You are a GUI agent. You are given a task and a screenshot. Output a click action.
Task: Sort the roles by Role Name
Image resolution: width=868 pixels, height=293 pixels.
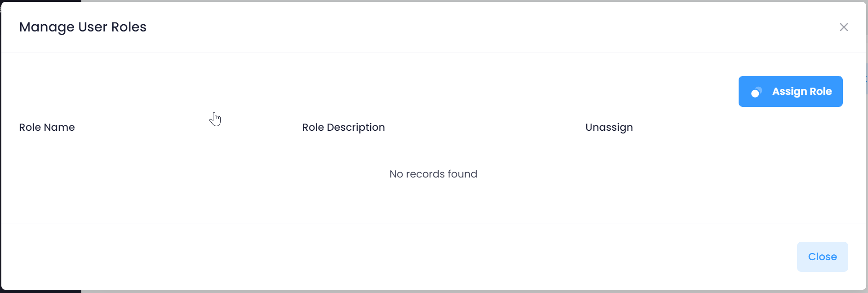47,128
